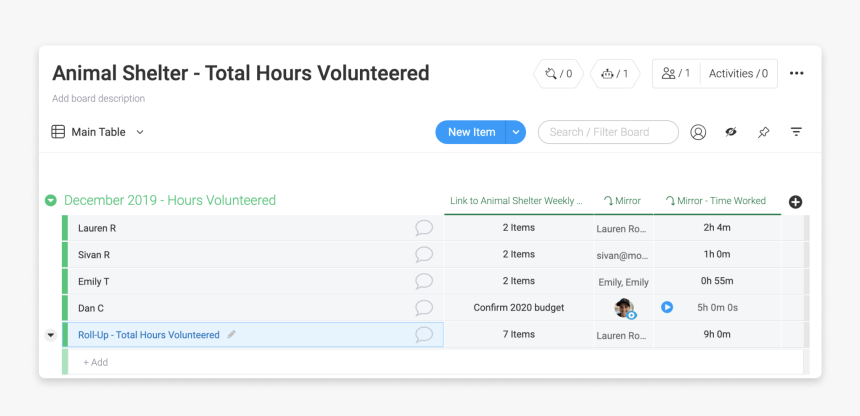The width and height of the screenshot is (860, 416).
Task: Click the pin icon in toolbar
Action: point(763,132)
